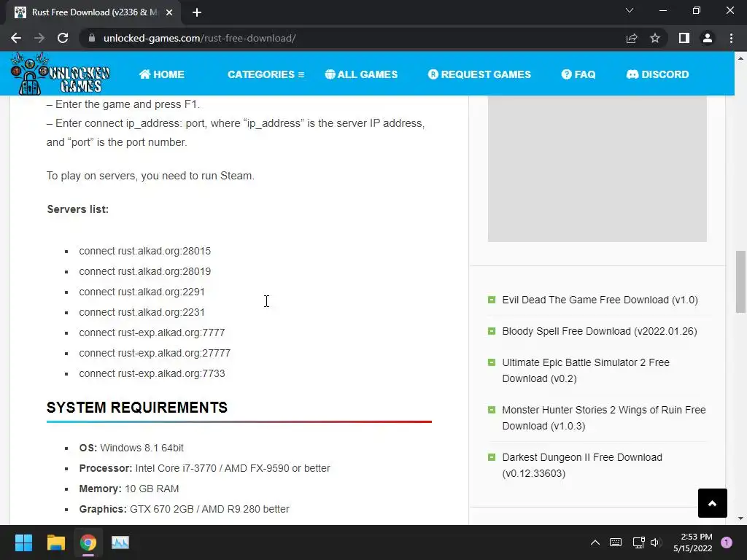Viewport: 747px width, 560px height.
Task: Open the notification badge in tray
Action: tap(727, 542)
